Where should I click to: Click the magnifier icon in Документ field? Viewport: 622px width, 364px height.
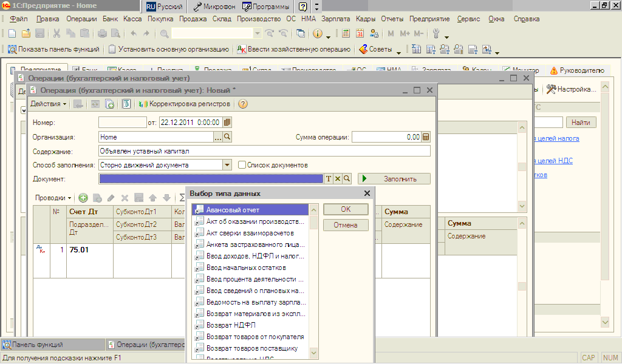[347, 178]
